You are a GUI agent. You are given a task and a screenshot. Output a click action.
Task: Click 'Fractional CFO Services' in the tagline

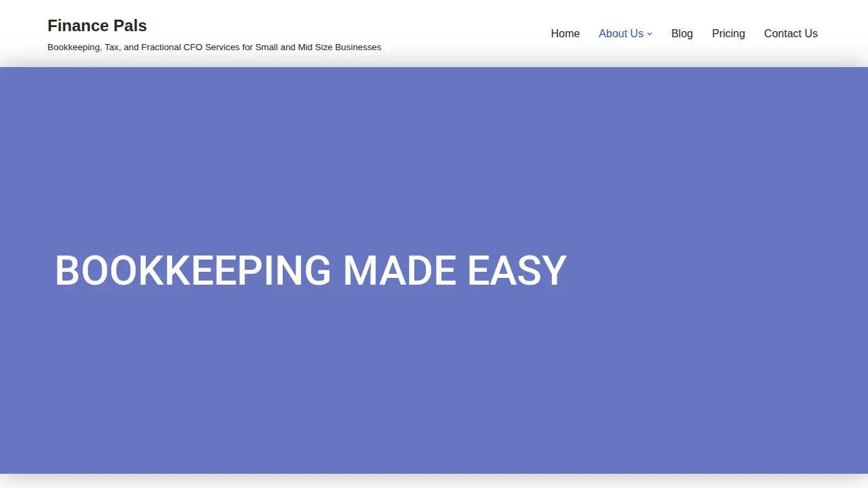pyautogui.click(x=191, y=47)
